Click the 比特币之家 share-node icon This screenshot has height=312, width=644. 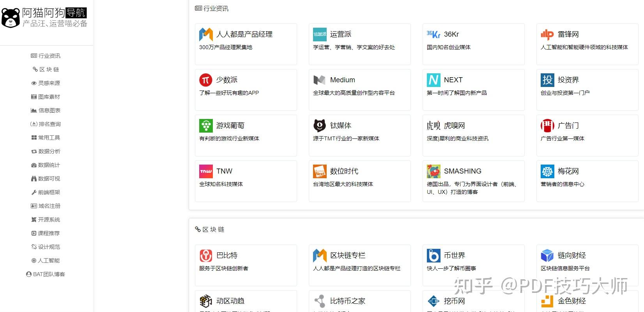[x=320, y=301]
